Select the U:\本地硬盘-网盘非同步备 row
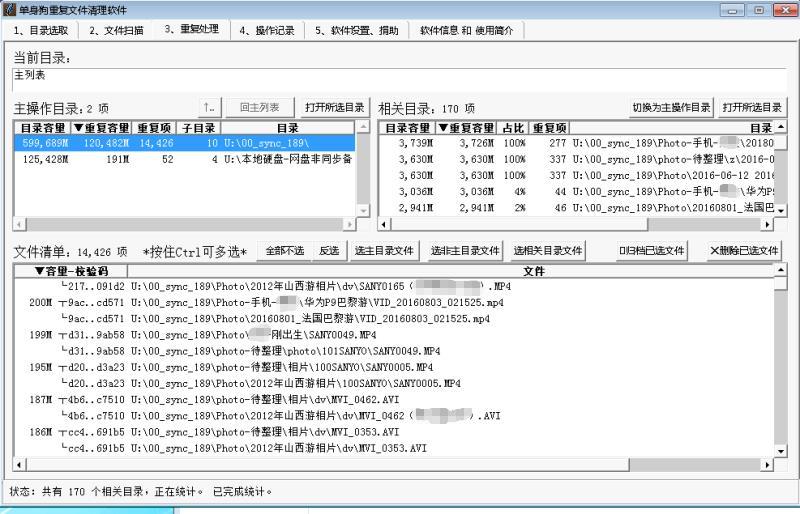This screenshot has height=514, width=800. click(184, 159)
